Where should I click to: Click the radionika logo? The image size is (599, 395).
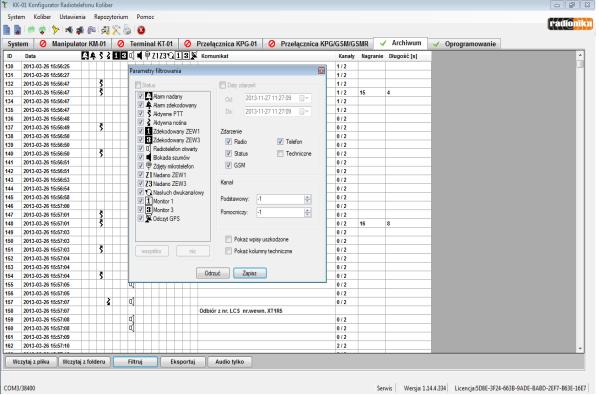[x=570, y=24]
